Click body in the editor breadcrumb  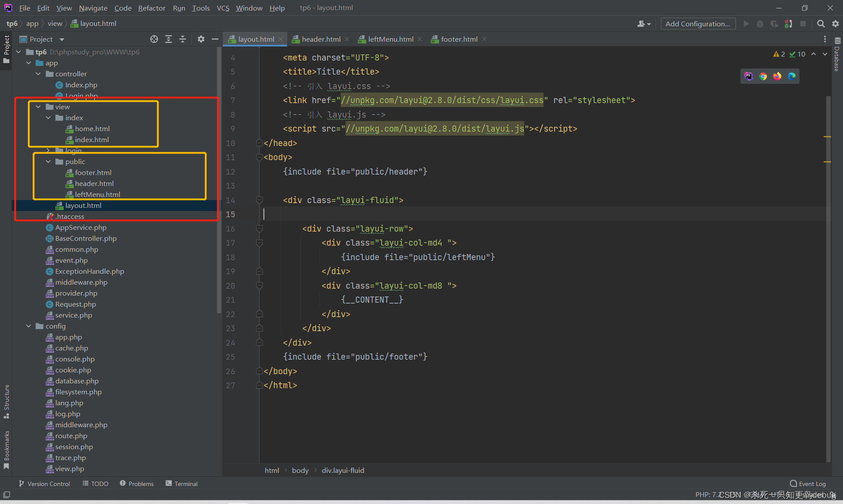tap(300, 470)
